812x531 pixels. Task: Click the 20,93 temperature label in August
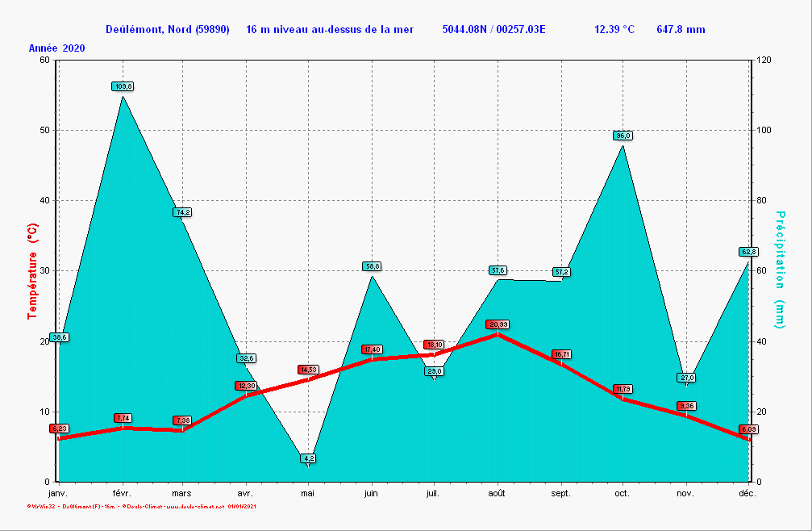[x=498, y=324]
